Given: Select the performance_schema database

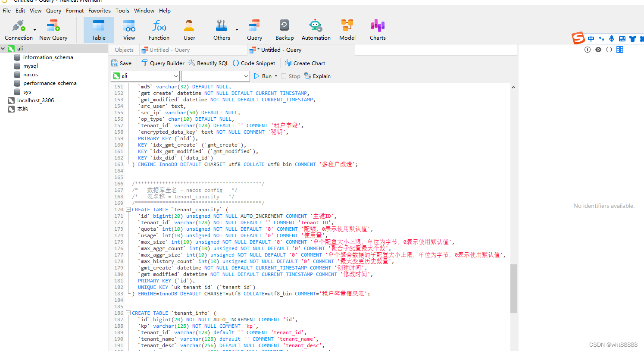Looking at the screenshot, I should pos(50,83).
